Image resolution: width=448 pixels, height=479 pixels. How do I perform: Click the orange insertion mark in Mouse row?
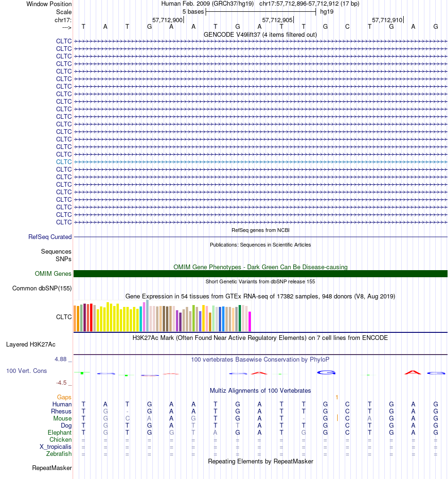(337, 418)
